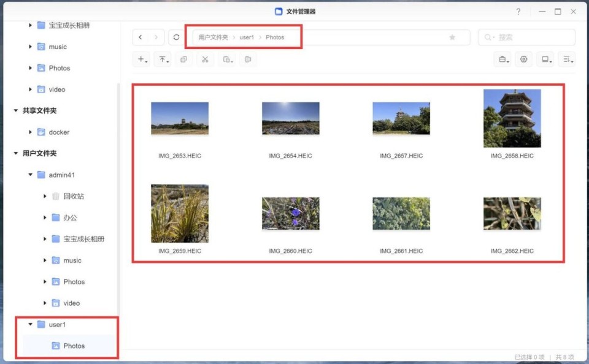Go back using the left arrow button
This screenshot has height=364, width=589.
pyautogui.click(x=141, y=37)
